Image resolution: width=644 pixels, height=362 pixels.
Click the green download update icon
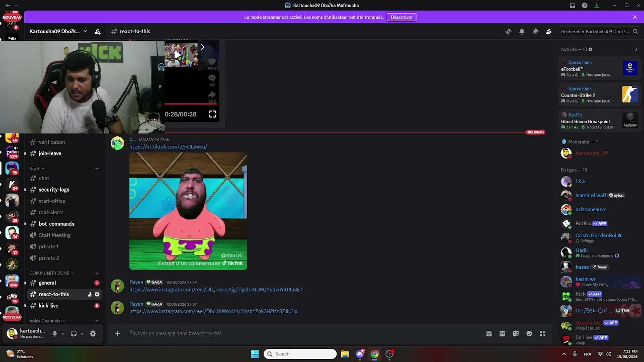click(x=597, y=6)
